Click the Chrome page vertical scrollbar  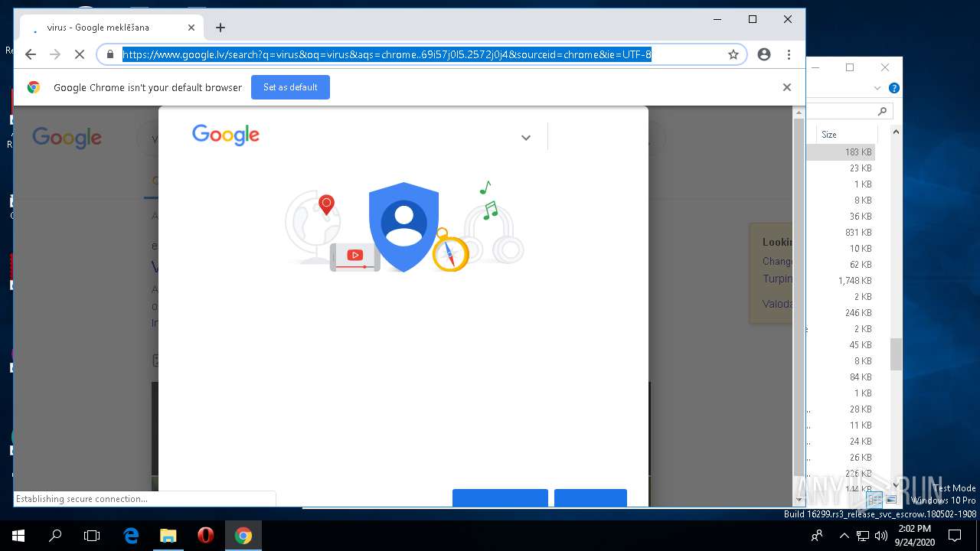tap(799, 298)
